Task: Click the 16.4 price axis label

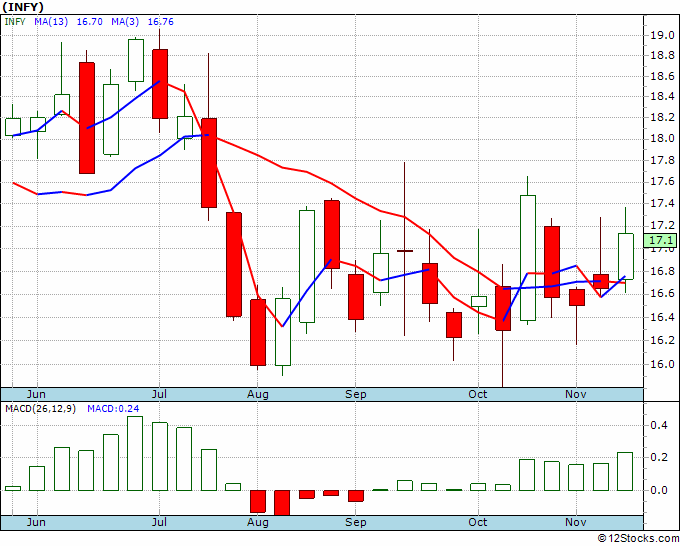Action: [662, 317]
